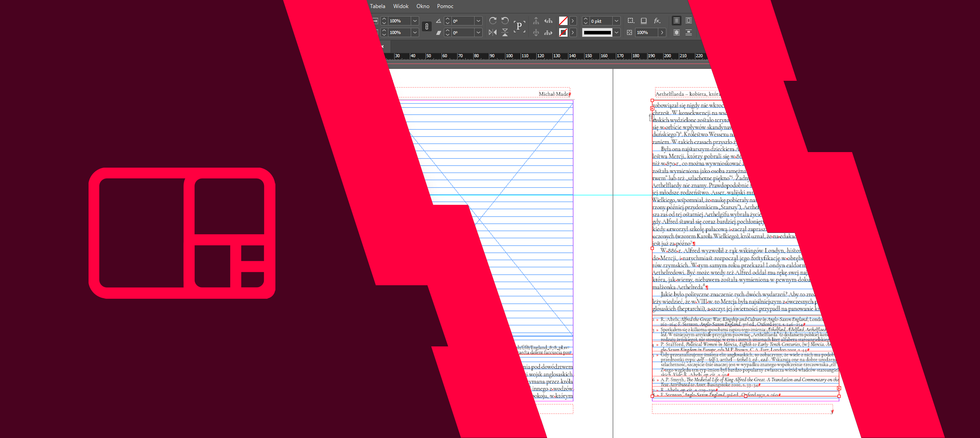Enable No Text Wrap option

coord(677,21)
